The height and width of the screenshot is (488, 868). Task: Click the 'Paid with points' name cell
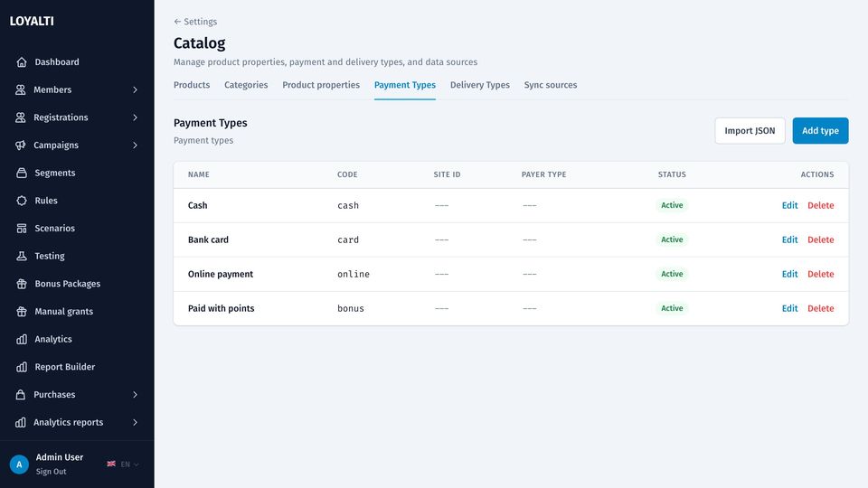tap(221, 308)
